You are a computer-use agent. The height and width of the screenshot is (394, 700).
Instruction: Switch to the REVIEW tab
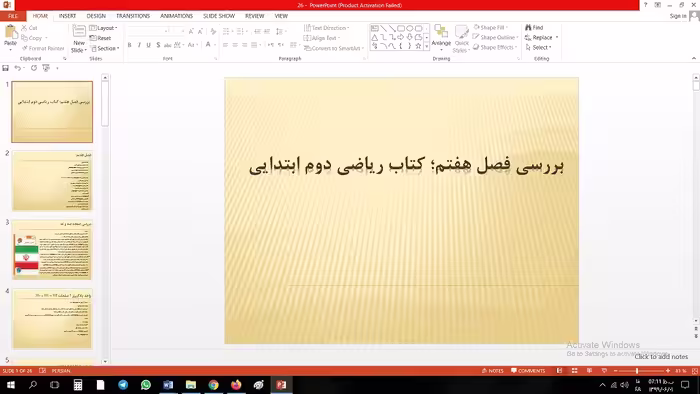(254, 16)
